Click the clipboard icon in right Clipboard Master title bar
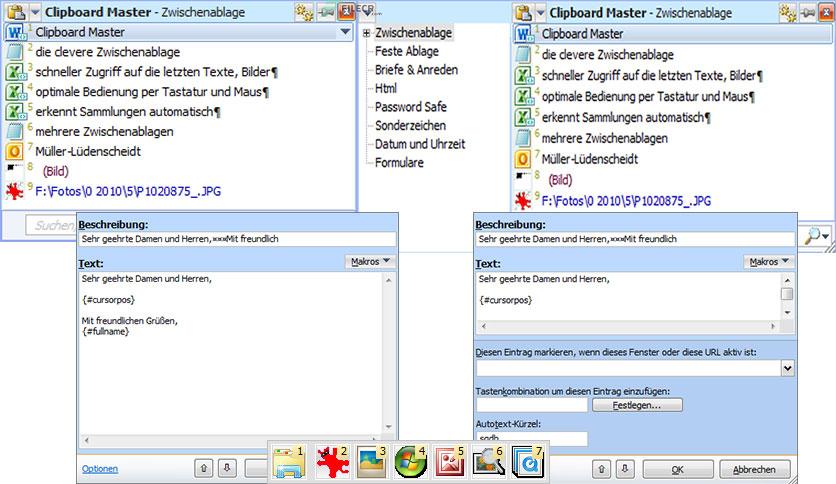 [x=523, y=13]
